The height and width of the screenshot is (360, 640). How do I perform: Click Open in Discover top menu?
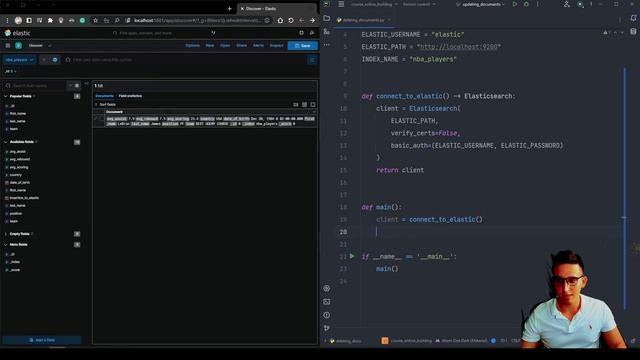(x=225, y=46)
